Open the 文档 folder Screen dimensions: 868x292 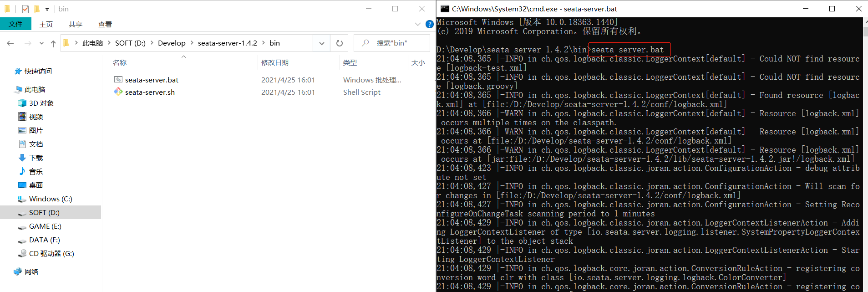point(36,144)
